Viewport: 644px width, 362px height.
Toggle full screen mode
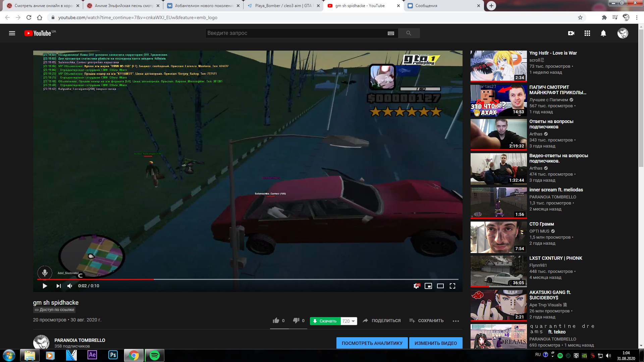tap(452, 286)
